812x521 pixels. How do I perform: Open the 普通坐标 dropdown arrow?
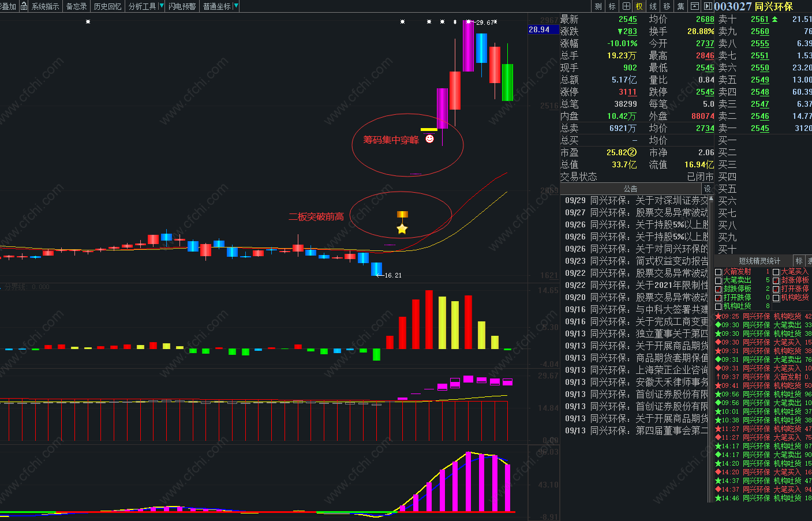[236, 6]
